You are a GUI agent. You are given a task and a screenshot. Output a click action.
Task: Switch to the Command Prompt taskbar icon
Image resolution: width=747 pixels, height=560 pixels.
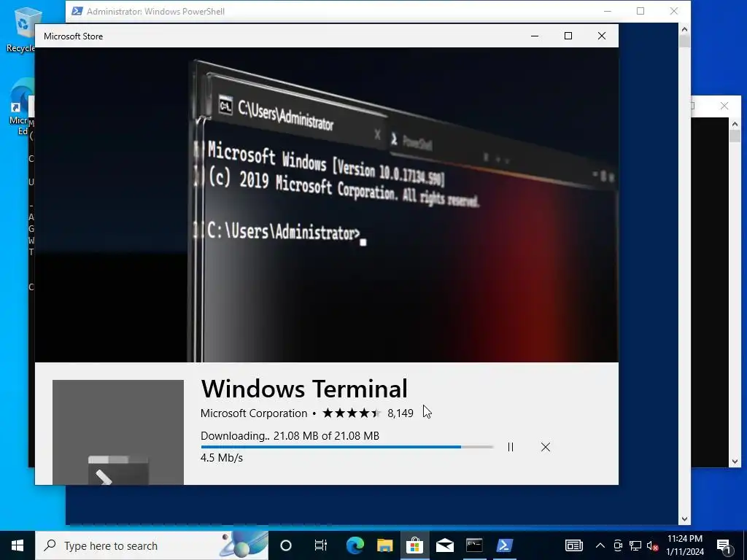474,545
